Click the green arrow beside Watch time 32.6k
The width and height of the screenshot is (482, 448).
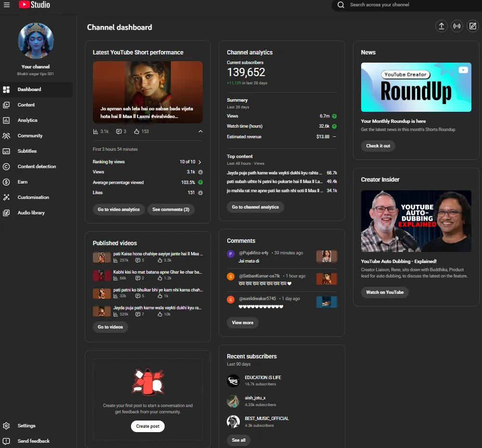pos(335,126)
